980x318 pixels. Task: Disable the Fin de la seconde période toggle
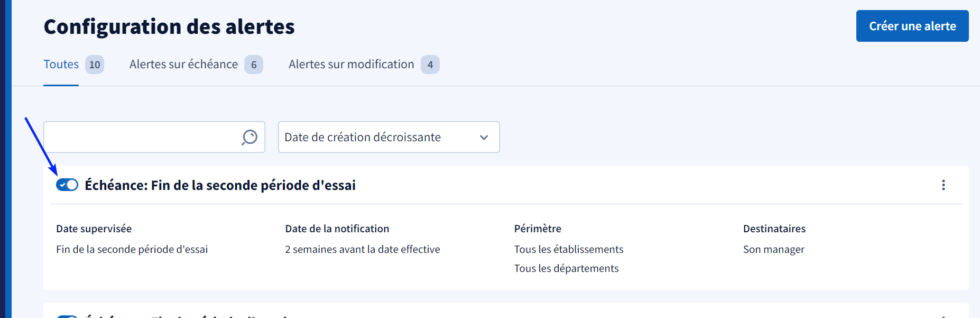tap(67, 185)
